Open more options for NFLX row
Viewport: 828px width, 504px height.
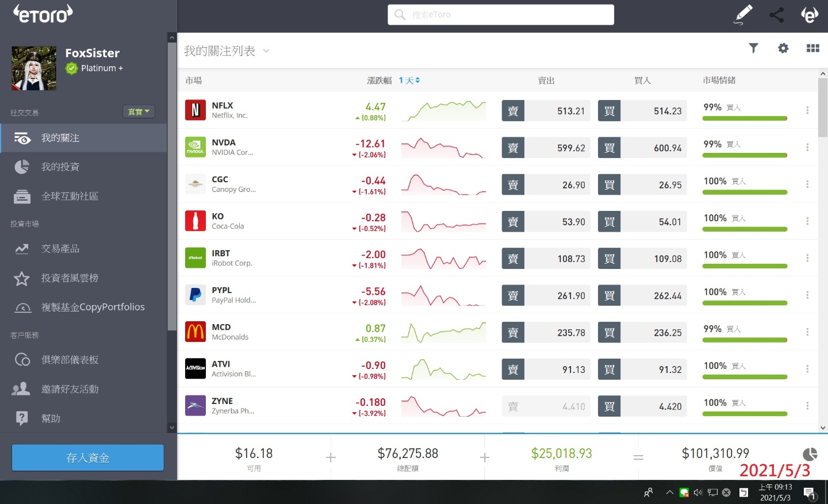(x=807, y=110)
